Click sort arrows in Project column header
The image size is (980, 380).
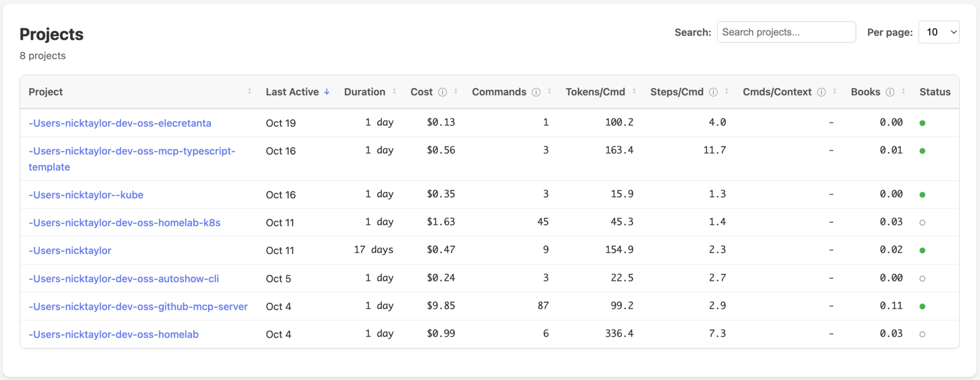(x=250, y=91)
